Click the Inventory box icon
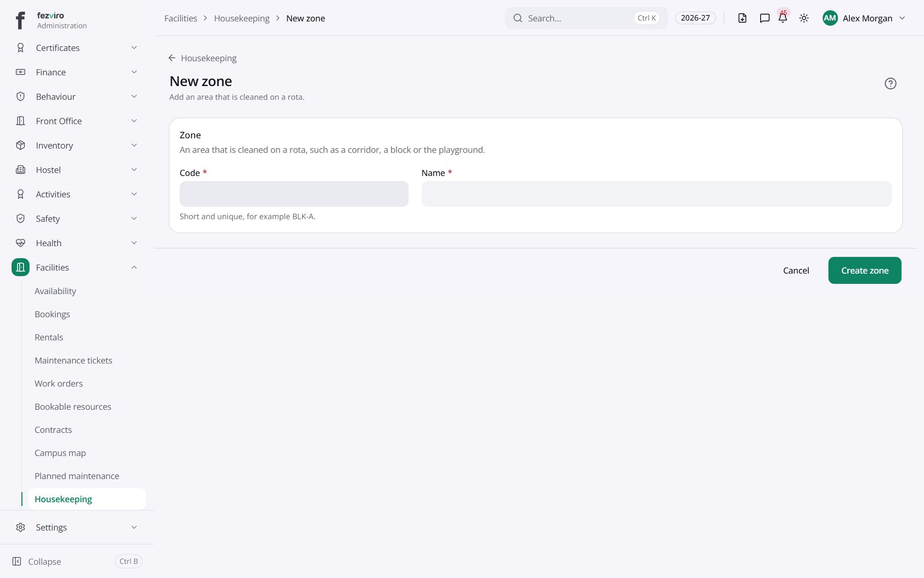The width and height of the screenshot is (924, 578). click(x=20, y=145)
